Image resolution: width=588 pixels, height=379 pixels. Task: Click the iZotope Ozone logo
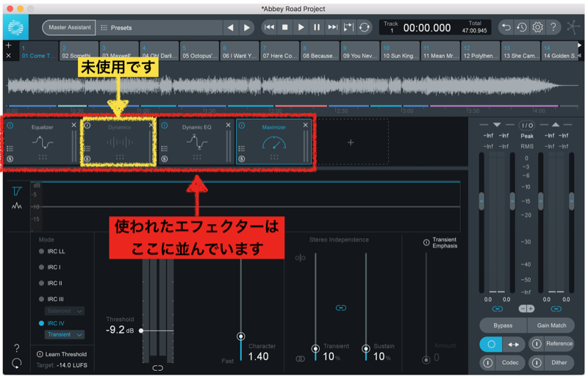pyautogui.click(x=15, y=27)
